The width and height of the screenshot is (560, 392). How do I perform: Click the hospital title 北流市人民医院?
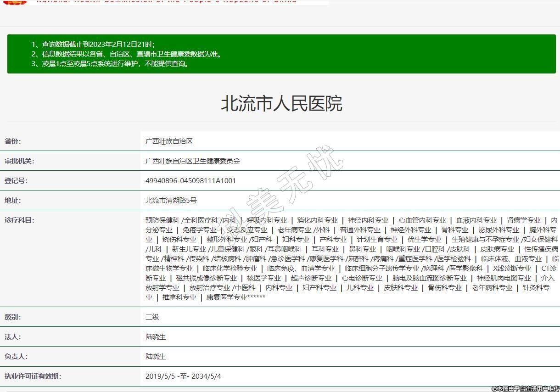(281, 104)
